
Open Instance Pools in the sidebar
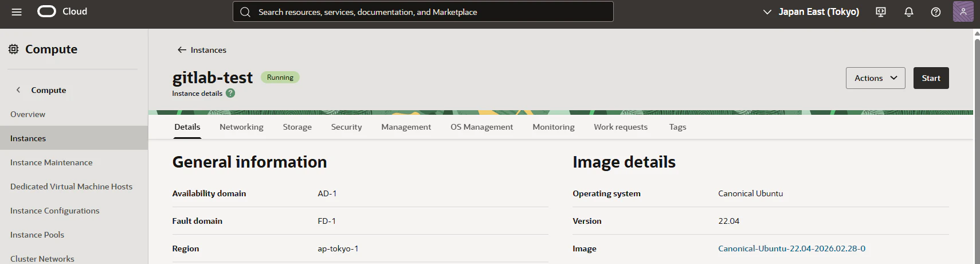pos(74,235)
